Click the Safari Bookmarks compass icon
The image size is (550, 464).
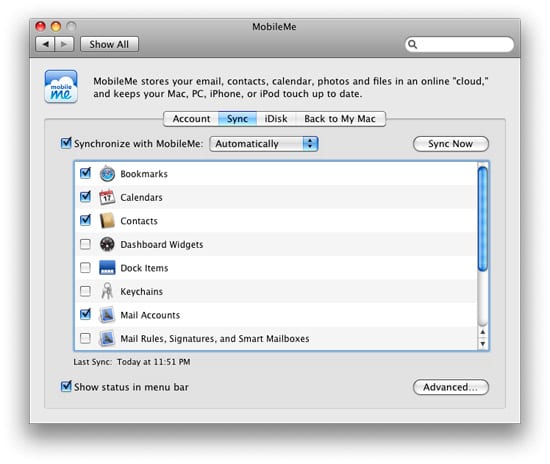coord(107,174)
